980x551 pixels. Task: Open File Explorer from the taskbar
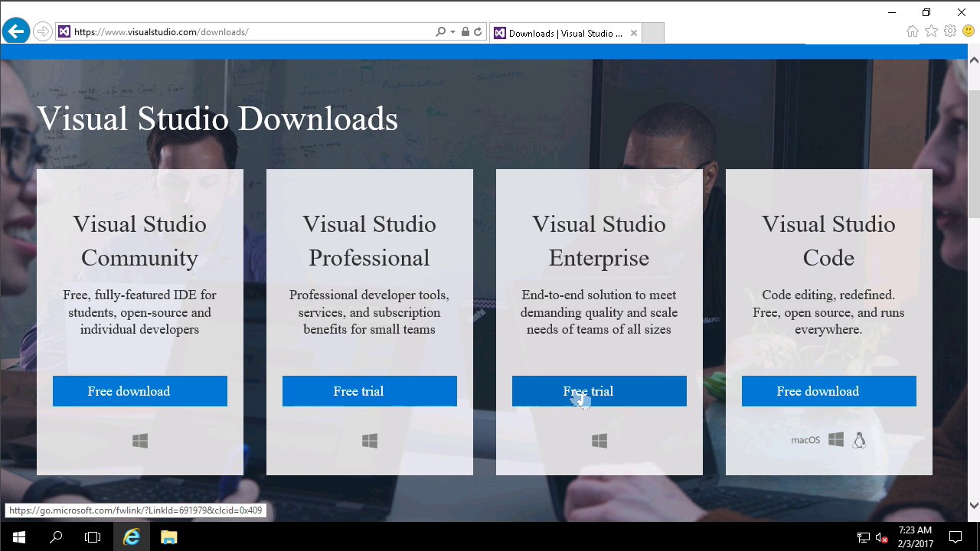pyautogui.click(x=169, y=537)
